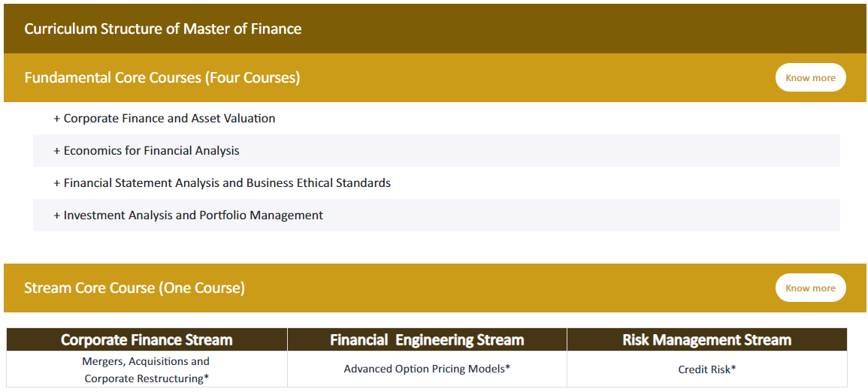
Task: Click the plus sign before Financial Statement Analysis
Action: [56, 183]
